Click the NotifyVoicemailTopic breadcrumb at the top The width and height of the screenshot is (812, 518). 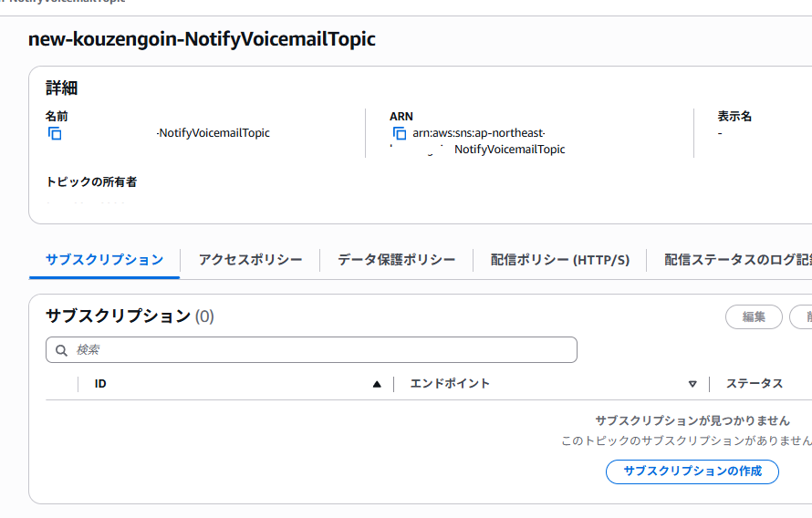tap(64, 2)
